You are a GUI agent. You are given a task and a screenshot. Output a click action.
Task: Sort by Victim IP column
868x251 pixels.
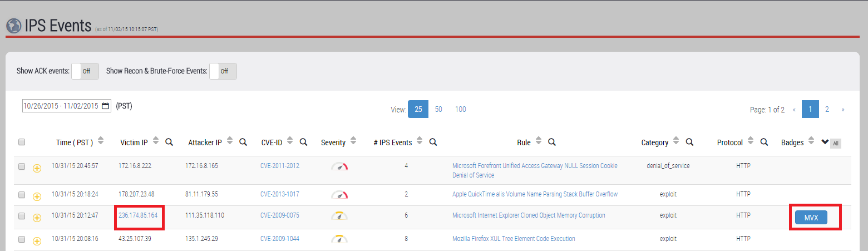(x=156, y=141)
